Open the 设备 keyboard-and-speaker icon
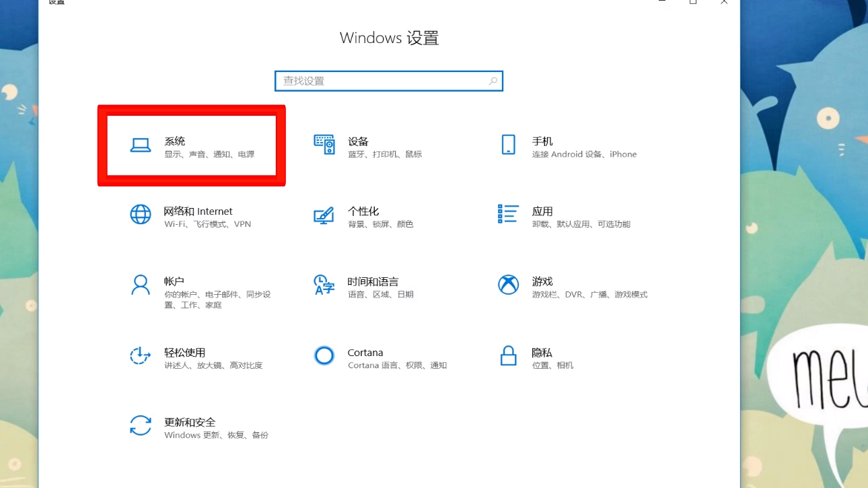The image size is (868, 488). [324, 145]
